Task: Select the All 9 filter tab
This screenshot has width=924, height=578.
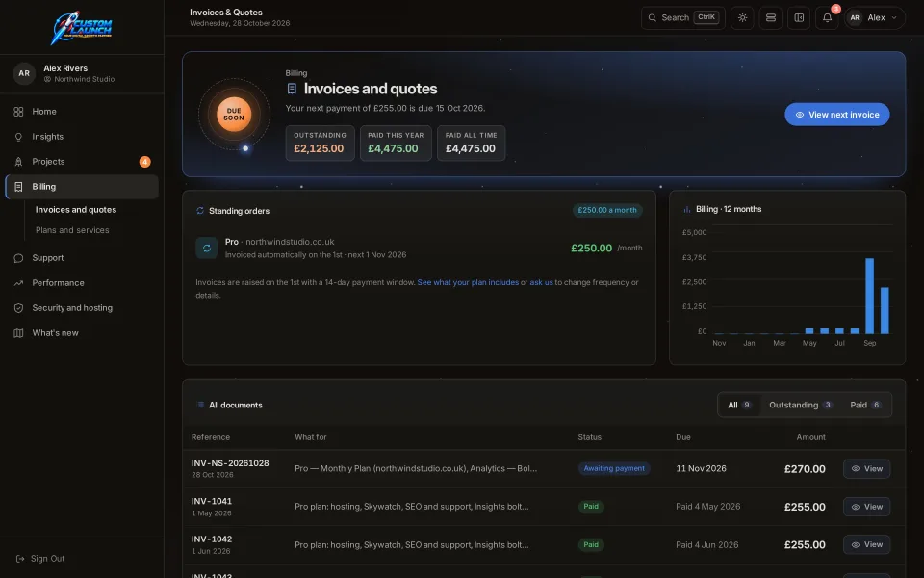Action: click(x=739, y=405)
